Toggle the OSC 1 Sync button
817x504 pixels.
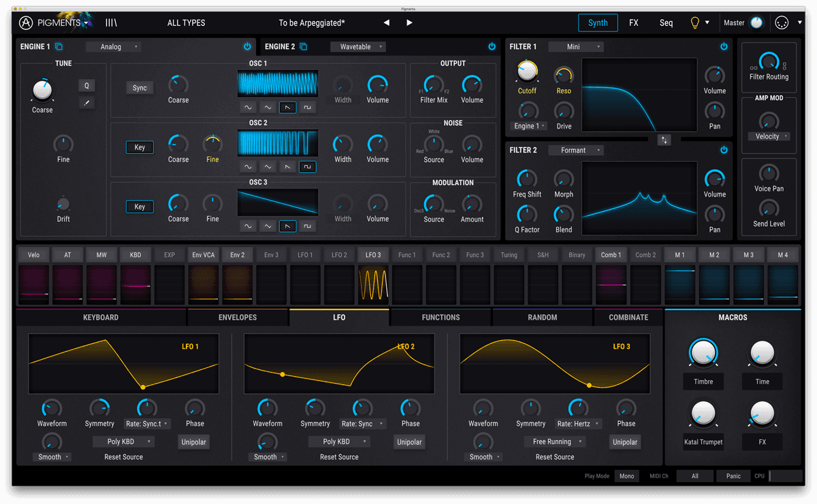140,88
